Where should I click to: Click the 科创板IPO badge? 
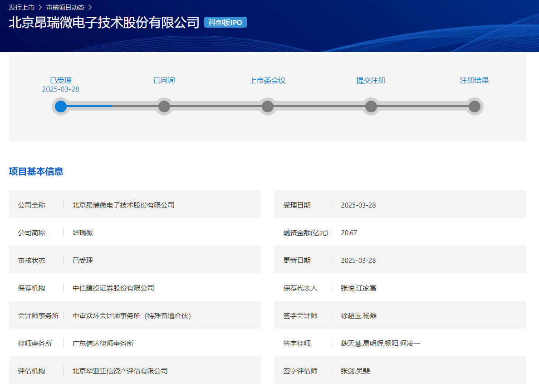click(x=225, y=23)
